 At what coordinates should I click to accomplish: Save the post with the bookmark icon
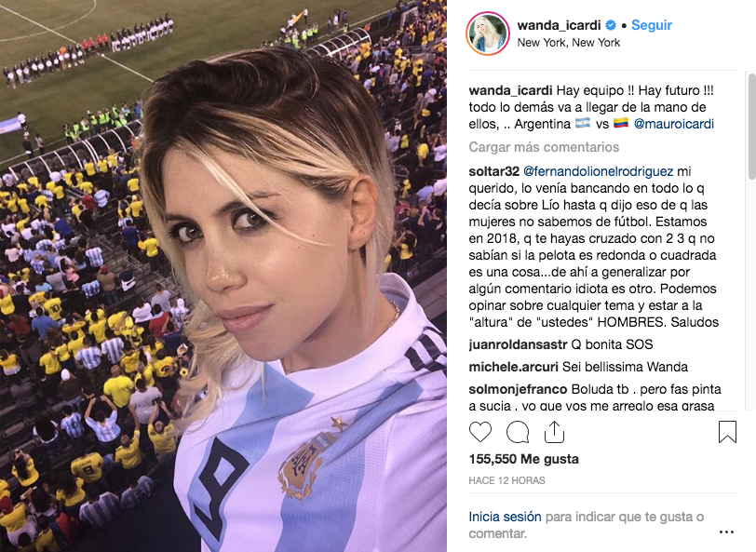point(727,432)
